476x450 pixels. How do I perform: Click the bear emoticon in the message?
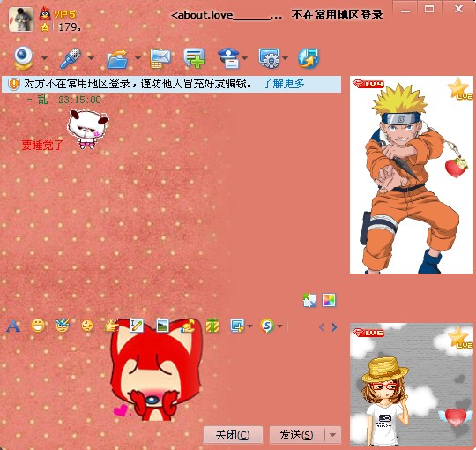(x=87, y=130)
